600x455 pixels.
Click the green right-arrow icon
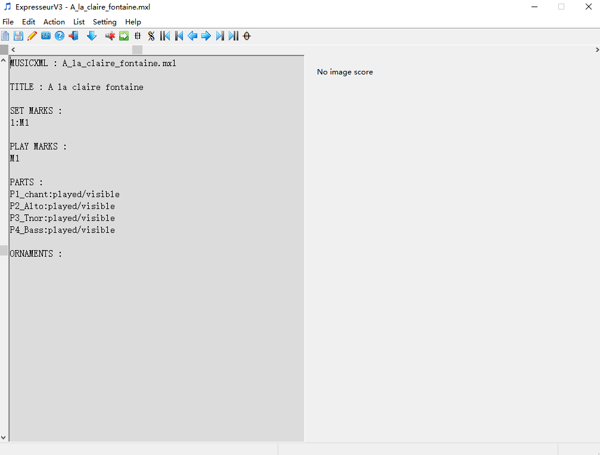124,36
